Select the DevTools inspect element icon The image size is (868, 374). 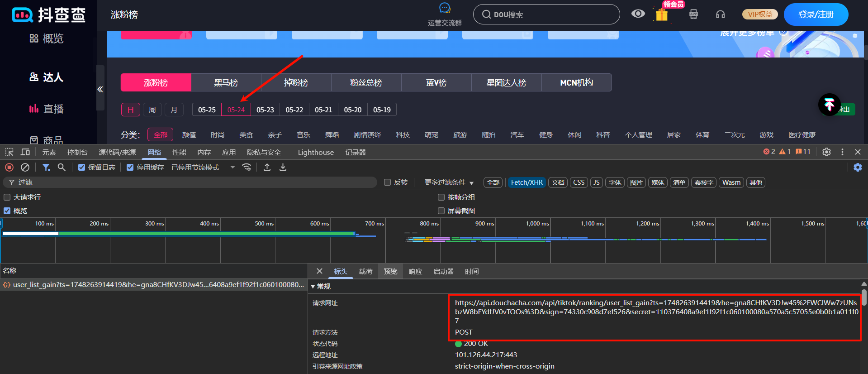pos(9,152)
